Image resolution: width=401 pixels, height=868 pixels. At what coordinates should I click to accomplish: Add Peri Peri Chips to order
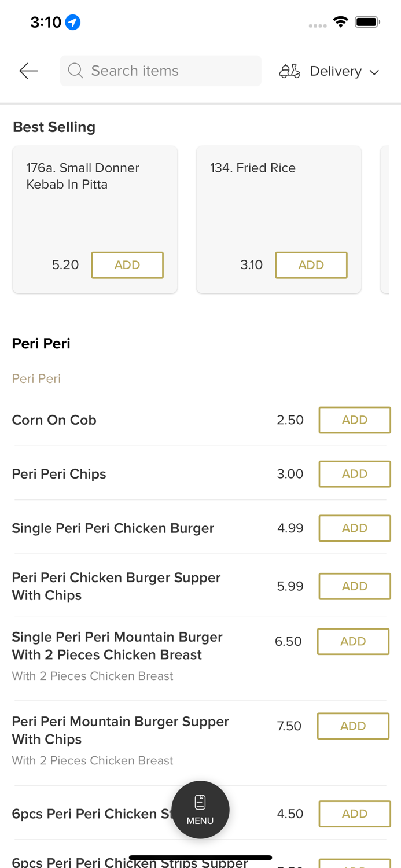click(x=354, y=474)
